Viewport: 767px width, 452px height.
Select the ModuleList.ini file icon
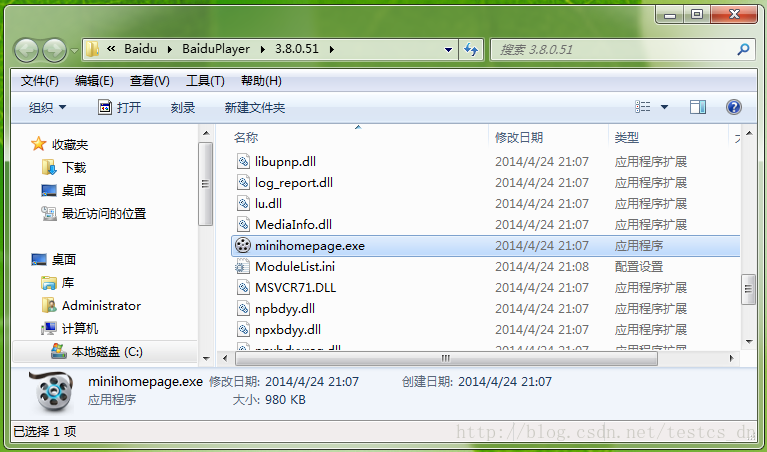click(x=243, y=267)
